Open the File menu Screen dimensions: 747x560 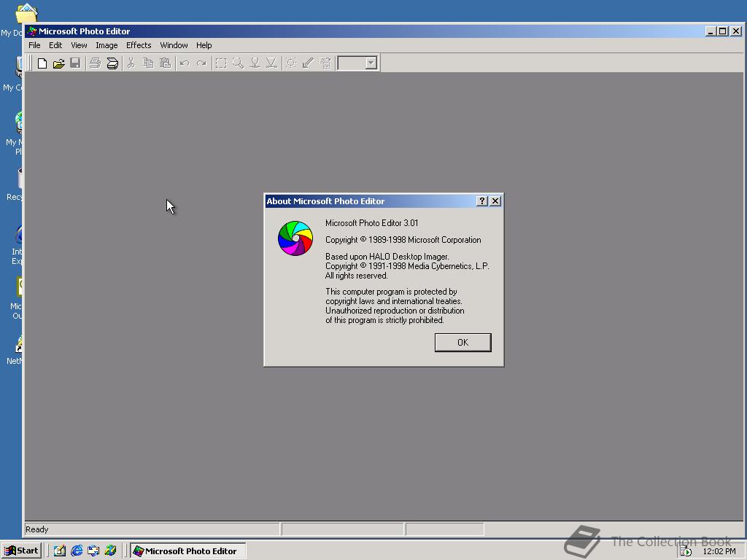(34, 45)
